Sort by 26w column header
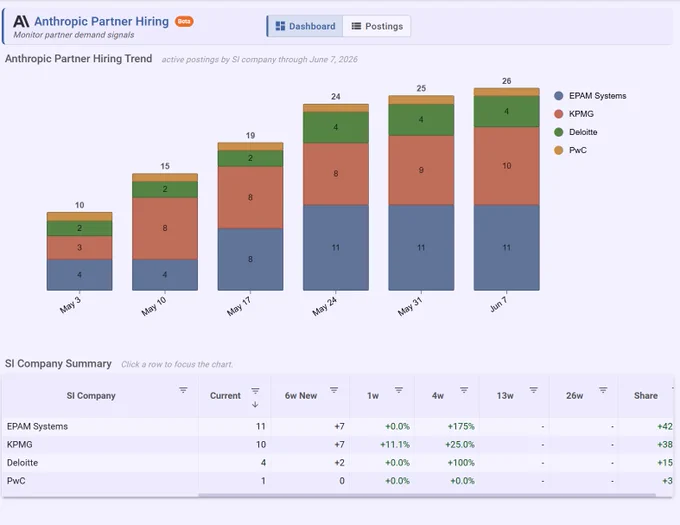This screenshot has height=525, width=680. pyautogui.click(x=575, y=396)
